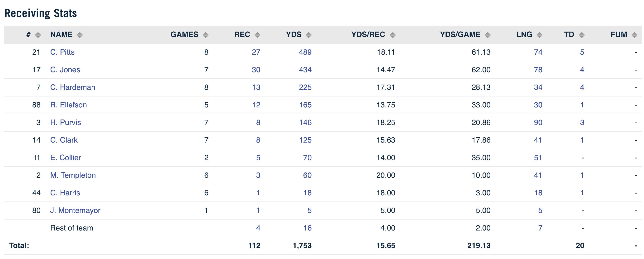Click the C. Hardeman name link
The width and height of the screenshot is (644, 259).
[72, 87]
